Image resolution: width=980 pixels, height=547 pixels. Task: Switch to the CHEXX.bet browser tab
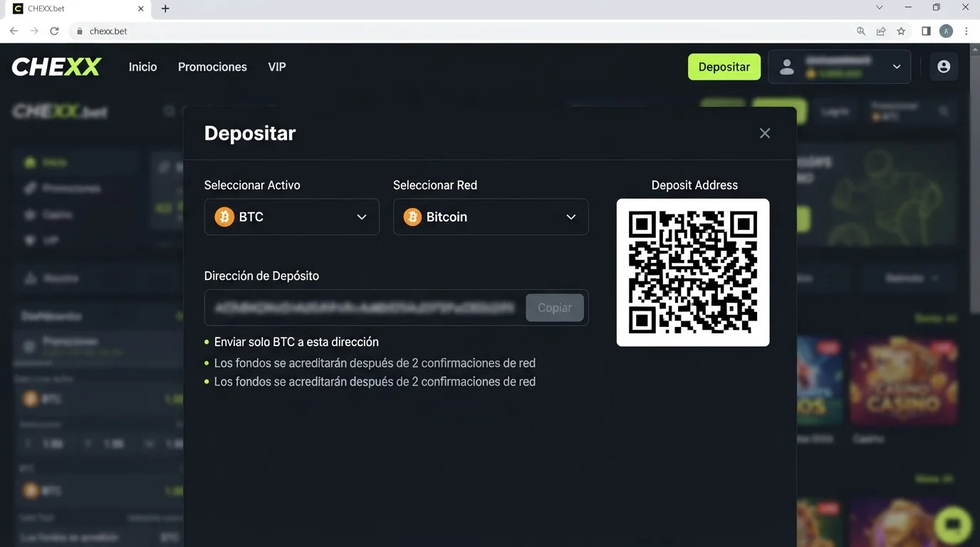78,9
